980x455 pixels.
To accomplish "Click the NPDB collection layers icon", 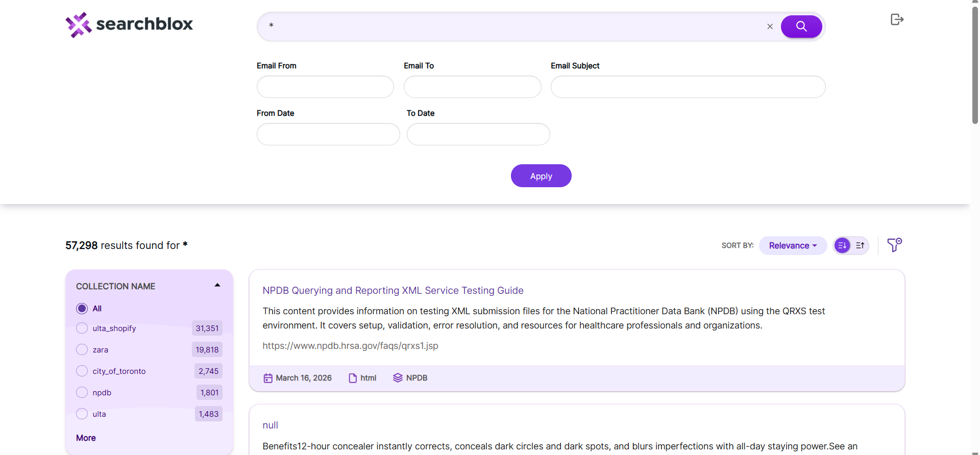I will (398, 377).
